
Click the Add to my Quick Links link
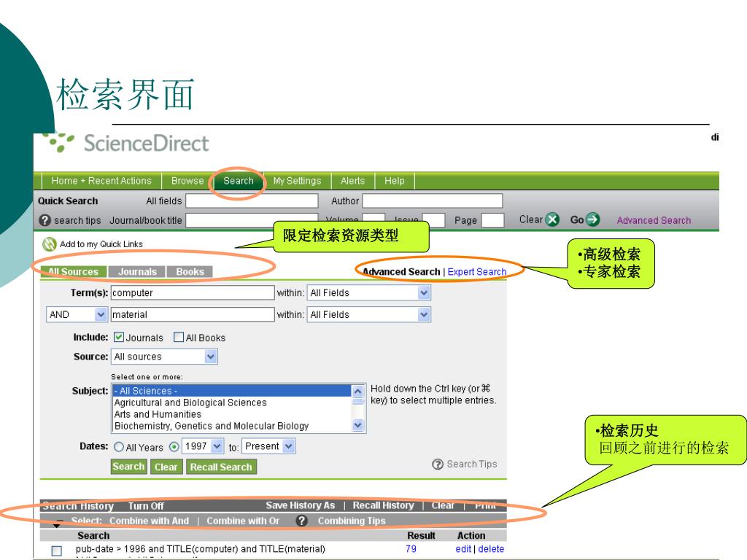(101, 244)
